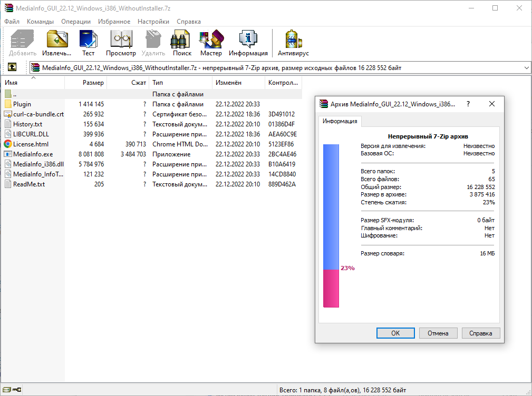Click the History.txt size 155 634

(x=94, y=124)
